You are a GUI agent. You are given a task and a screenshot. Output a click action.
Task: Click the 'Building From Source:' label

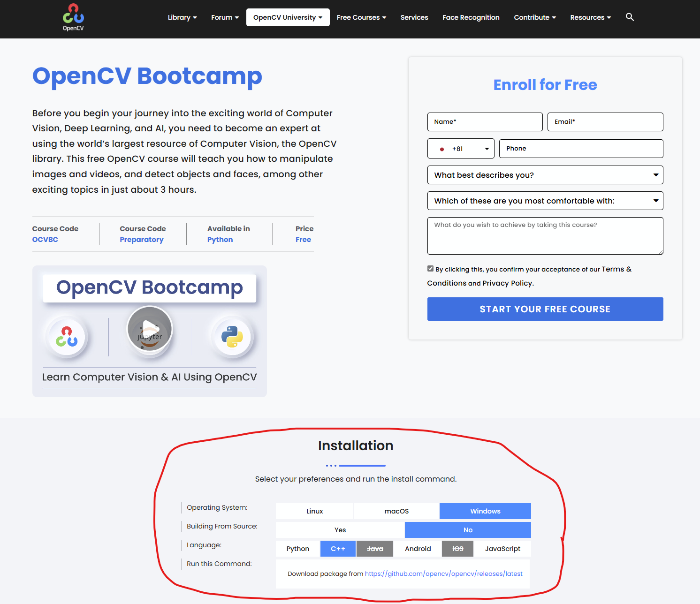point(222,526)
